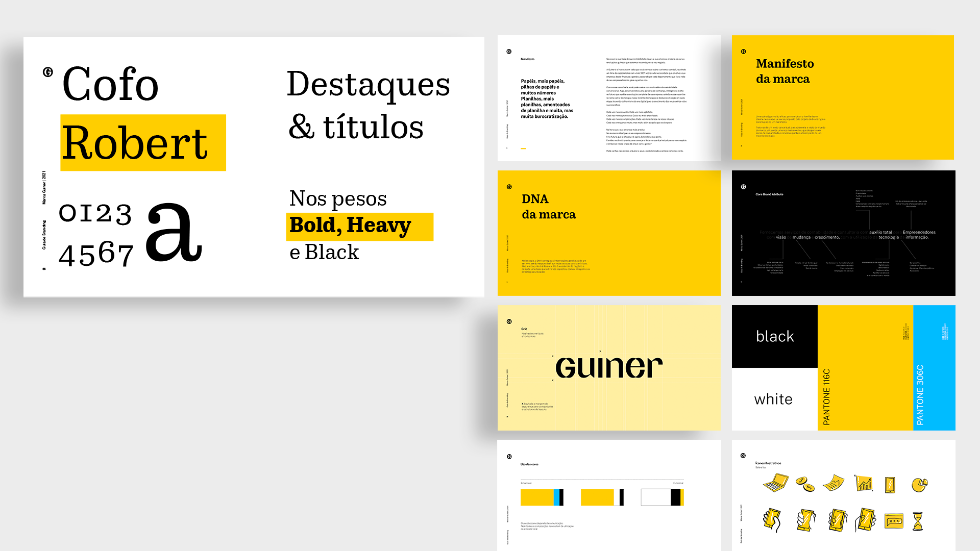This screenshot has height=551, width=980.
Task: Click the 'e Black' text
Action: click(324, 252)
